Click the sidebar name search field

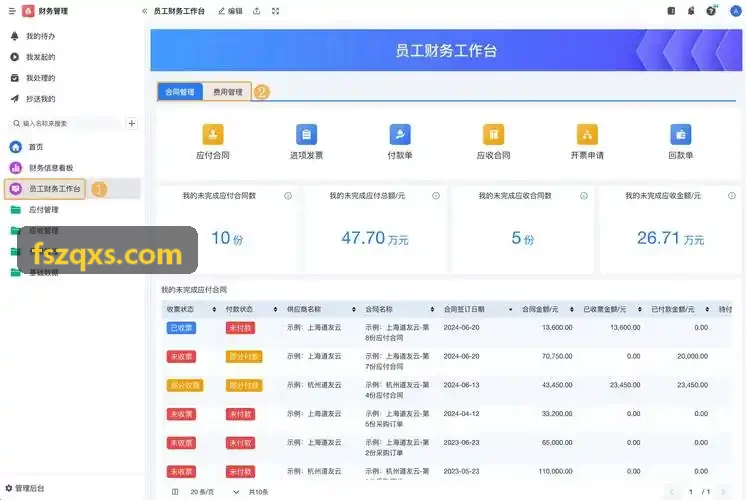point(66,124)
